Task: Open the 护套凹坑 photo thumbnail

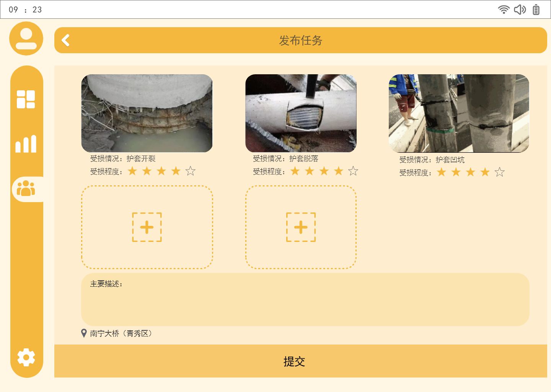Action: pos(459,113)
